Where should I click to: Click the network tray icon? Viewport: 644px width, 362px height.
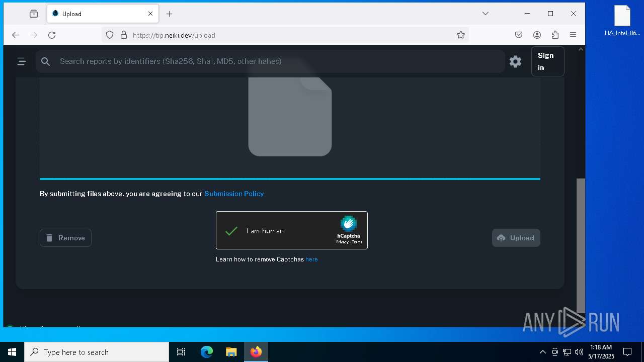pos(567,352)
